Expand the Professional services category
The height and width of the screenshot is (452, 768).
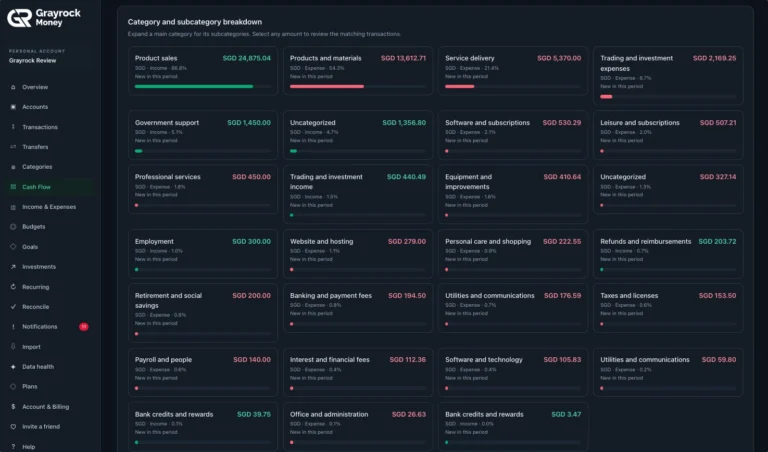point(203,189)
